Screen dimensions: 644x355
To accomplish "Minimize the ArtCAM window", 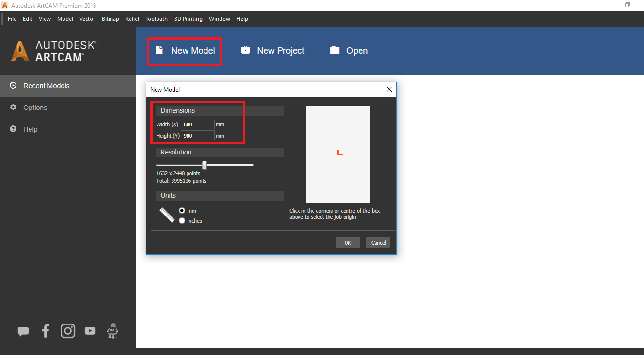I will 606,5.
